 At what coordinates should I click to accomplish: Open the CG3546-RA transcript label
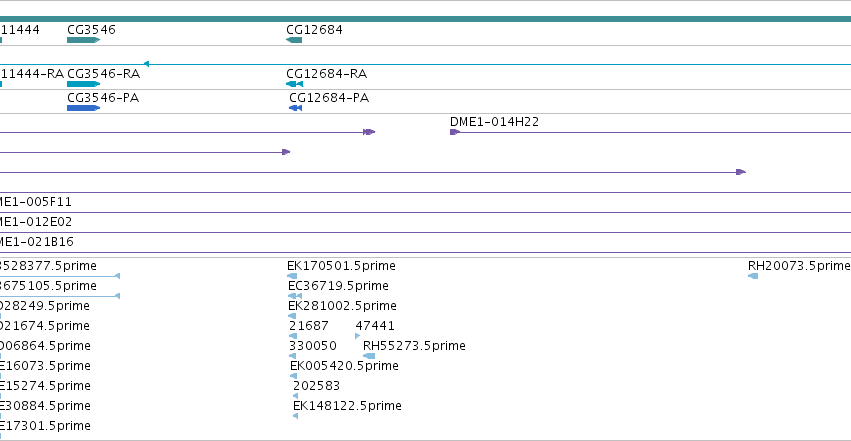click(x=104, y=73)
